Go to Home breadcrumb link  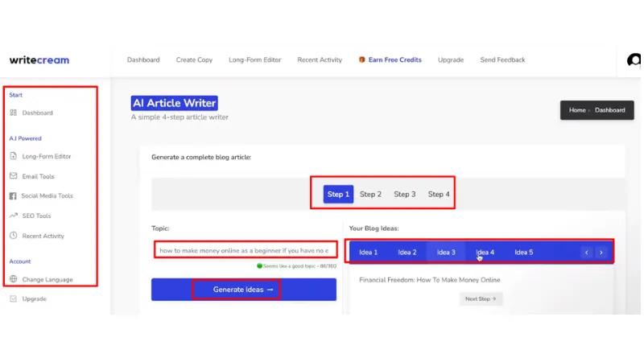577,110
